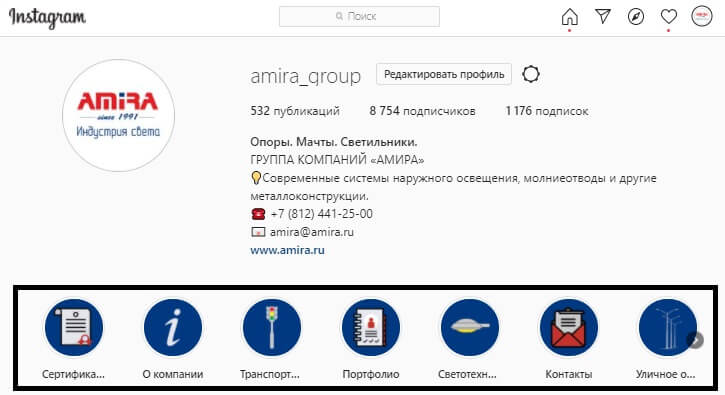Screen dimensions: 725x395
Task: Open the 'Портфолио' highlight story
Action: point(370,327)
